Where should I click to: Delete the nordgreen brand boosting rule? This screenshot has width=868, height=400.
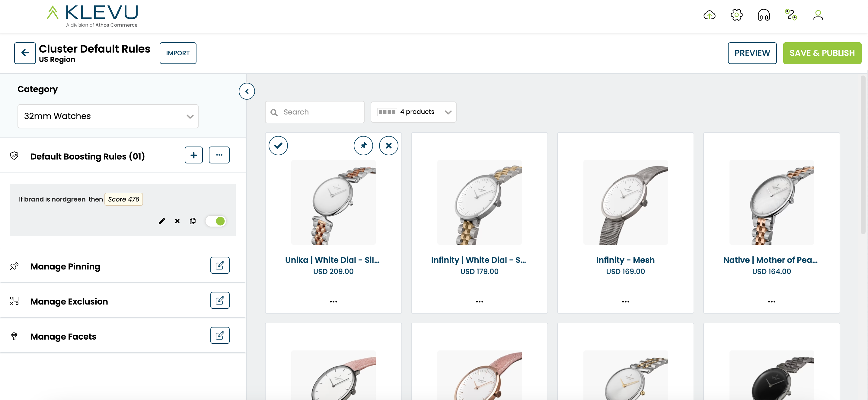point(177,221)
